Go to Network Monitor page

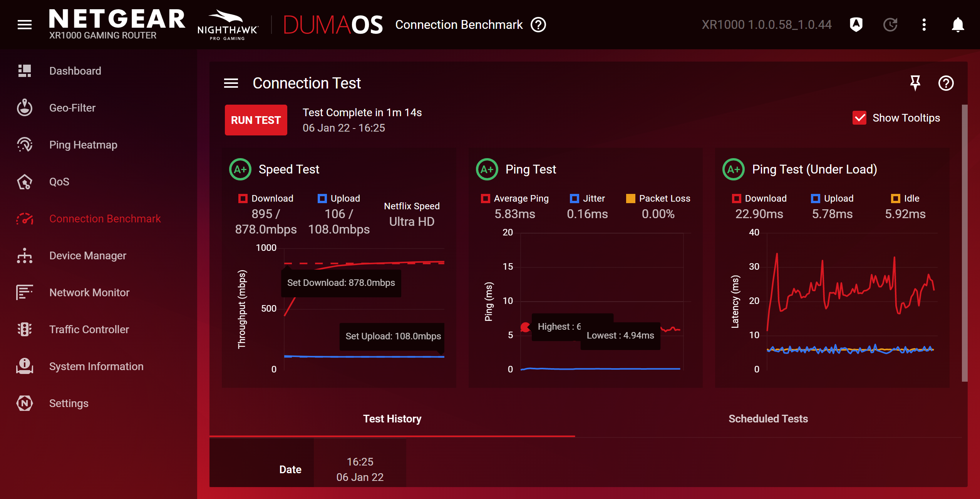[x=89, y=292]
